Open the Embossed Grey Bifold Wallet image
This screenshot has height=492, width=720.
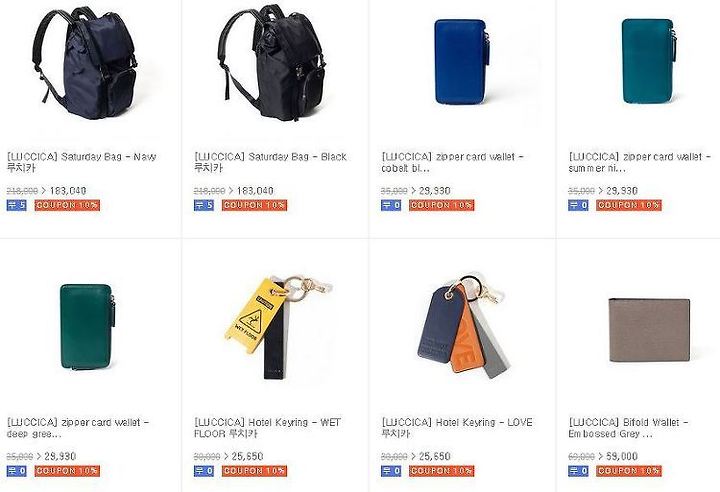click(649, 329)
